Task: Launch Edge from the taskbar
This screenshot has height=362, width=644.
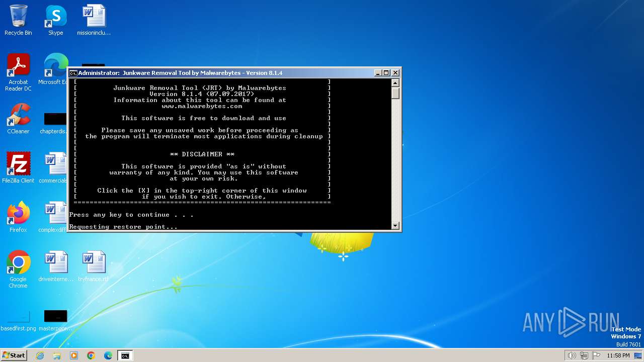Action: coord(108,355)
